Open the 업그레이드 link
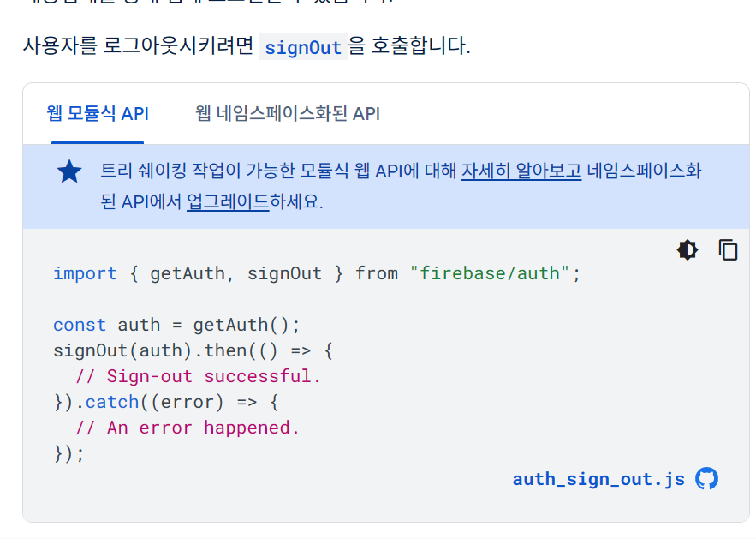 click(x=228, y=201)
